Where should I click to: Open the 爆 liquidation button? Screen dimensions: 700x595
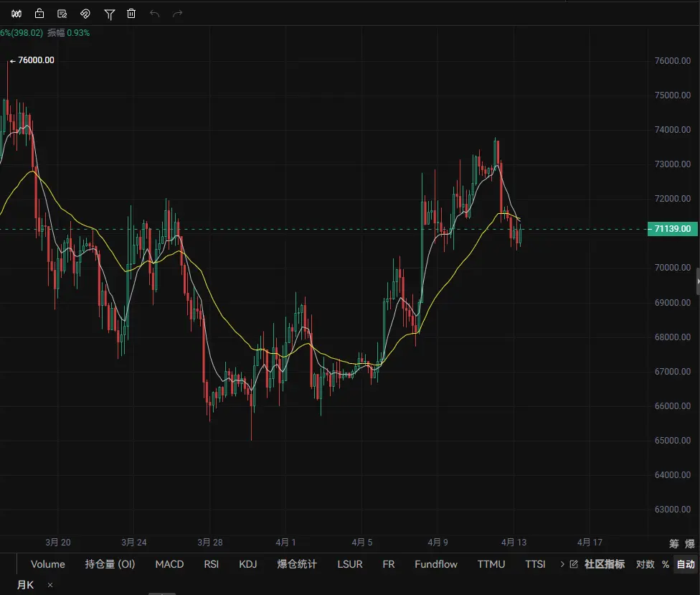tap(690, 543)
